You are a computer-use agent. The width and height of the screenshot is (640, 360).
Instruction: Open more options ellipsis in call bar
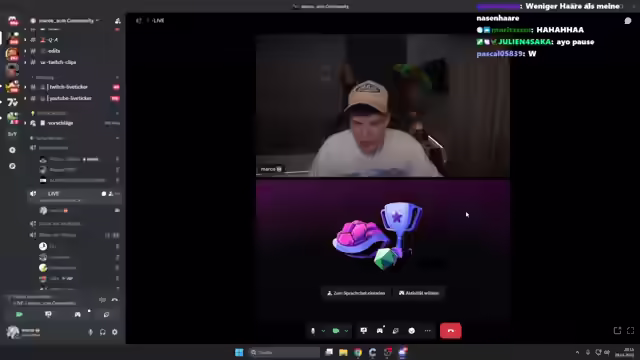[x=427, y=331]
